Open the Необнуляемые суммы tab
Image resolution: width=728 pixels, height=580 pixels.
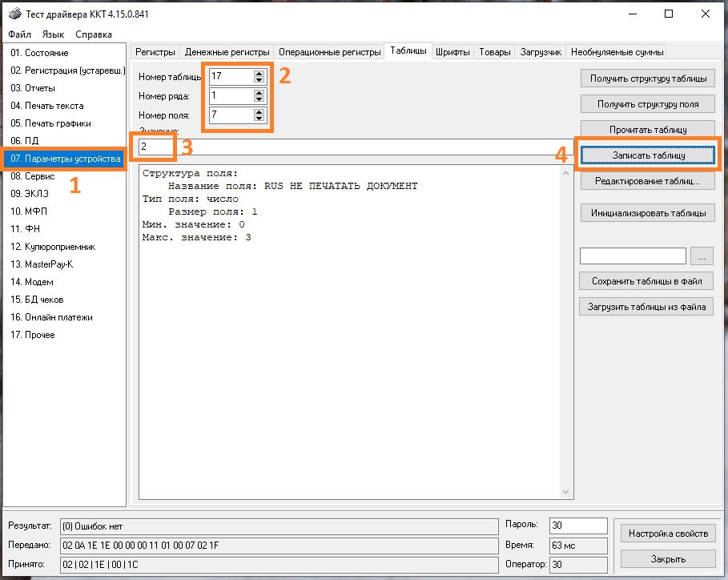click(617, 52)
